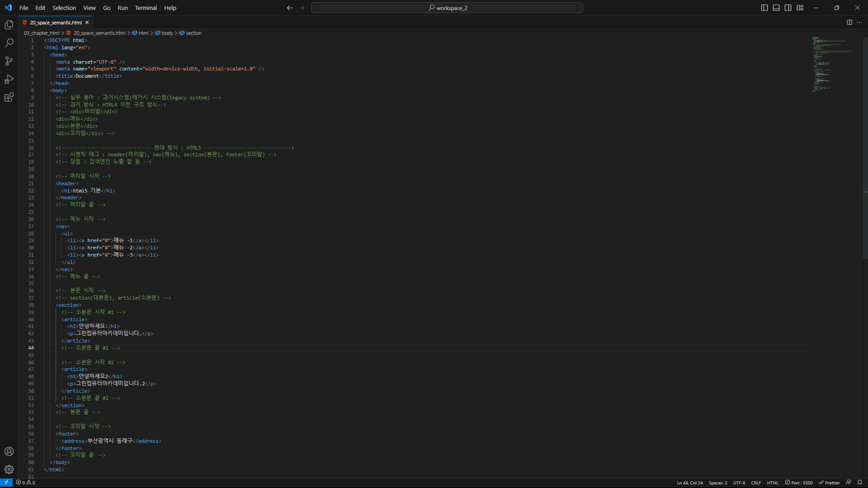Open Run and Debug view icon
This screenshot has height=488, width=868.
[9, 79]
